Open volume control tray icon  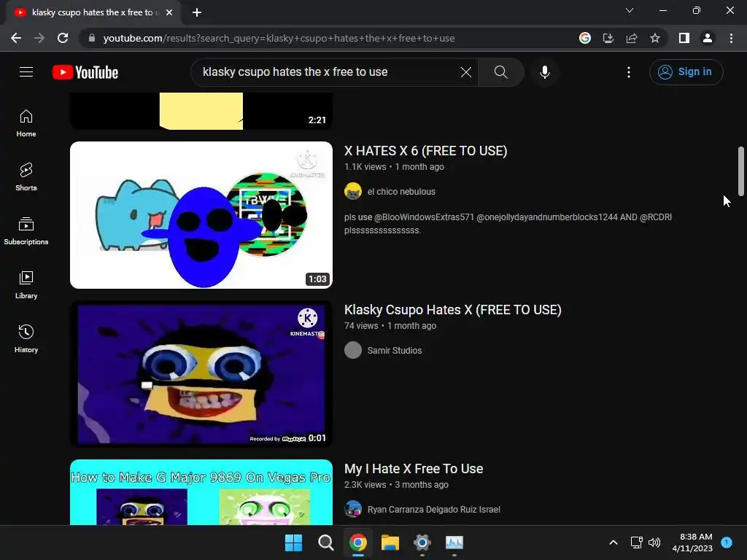pyautogui.click(x=654, y=542)
